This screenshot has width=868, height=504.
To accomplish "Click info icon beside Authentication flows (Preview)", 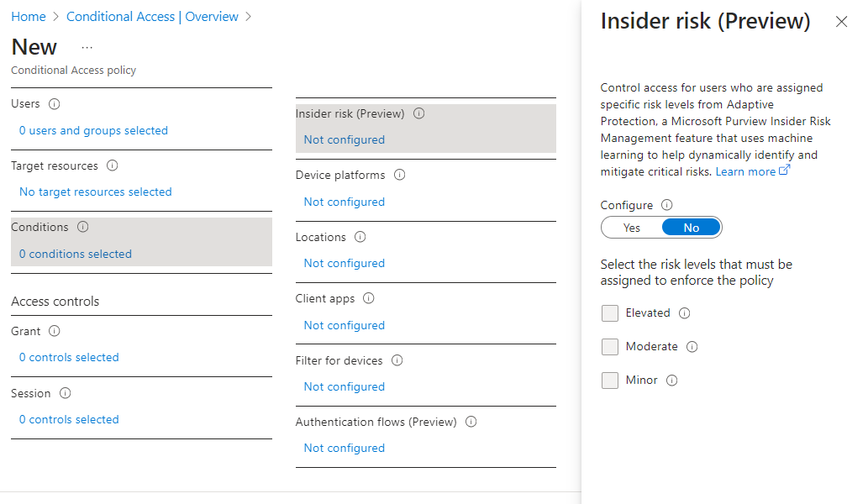I will coord(471,423).
